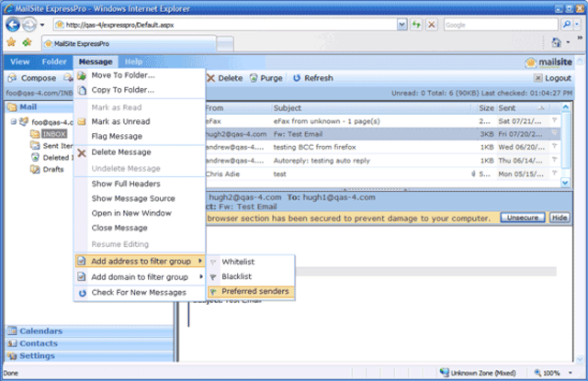This screenshot has height=381, width=588.
Task: Select the INBOX folder
Action: point(54,134)
